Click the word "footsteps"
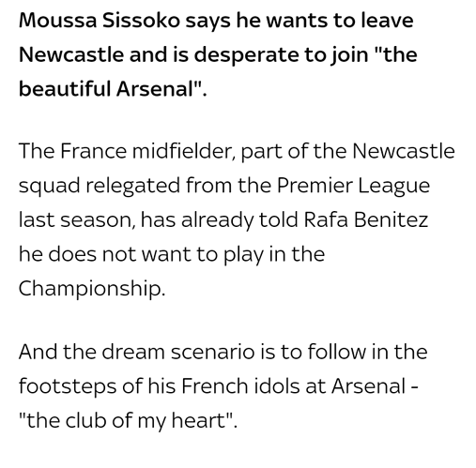Image resolution: width=476 pixels, height=468 pixels. pos(68,386)
